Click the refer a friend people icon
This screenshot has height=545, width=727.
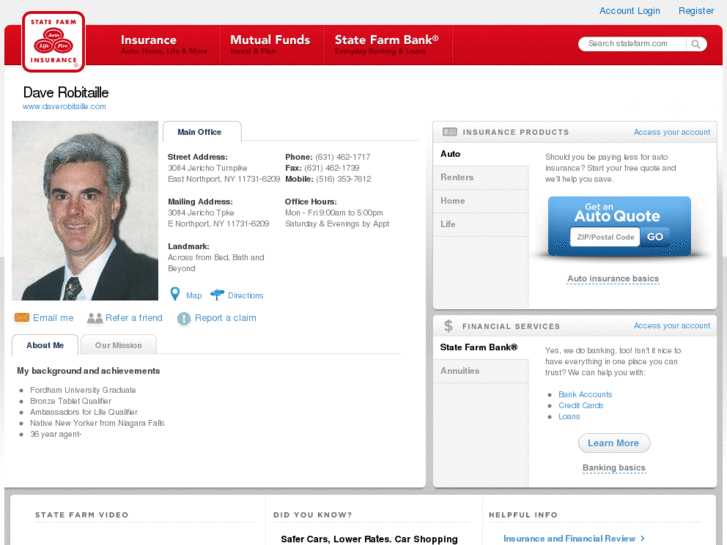coord(95,318)
